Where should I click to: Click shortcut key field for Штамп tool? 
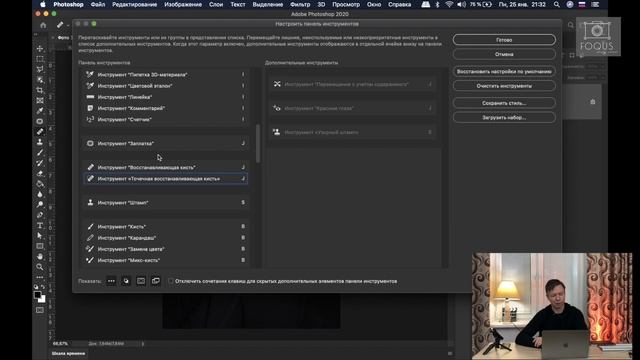click(x=243, y=202)
